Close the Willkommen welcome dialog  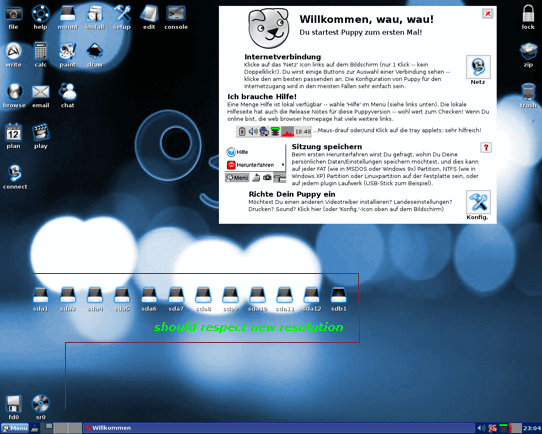point(488,13)
